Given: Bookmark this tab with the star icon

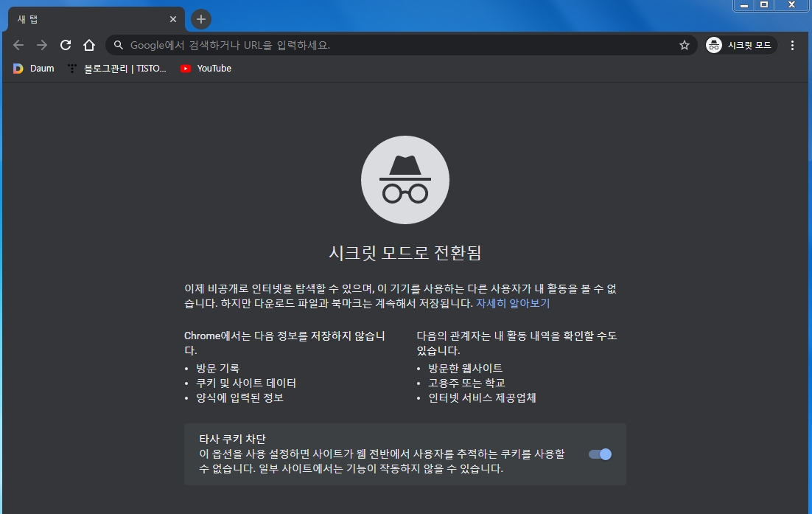Looking at the screenshot, I should pyautogui.click(x=684, y=45).
